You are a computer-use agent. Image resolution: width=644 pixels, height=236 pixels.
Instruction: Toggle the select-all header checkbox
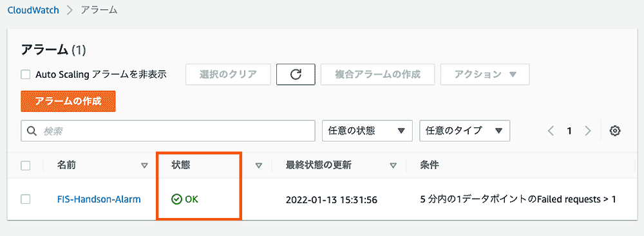tap(26, 166)
